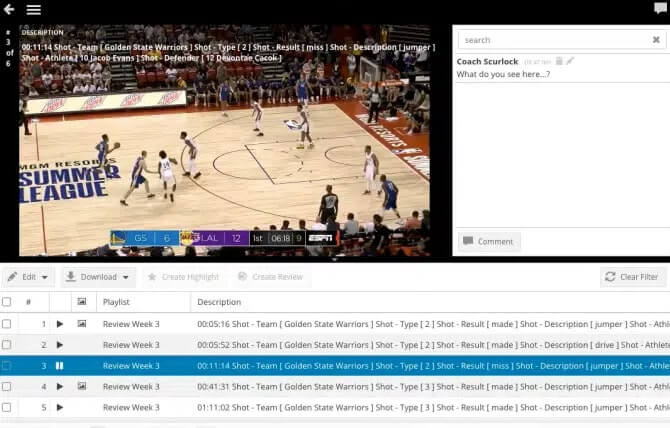Click the pencil icon on Edit button
Screen dimensions: 670x428
tap(13, 277)
